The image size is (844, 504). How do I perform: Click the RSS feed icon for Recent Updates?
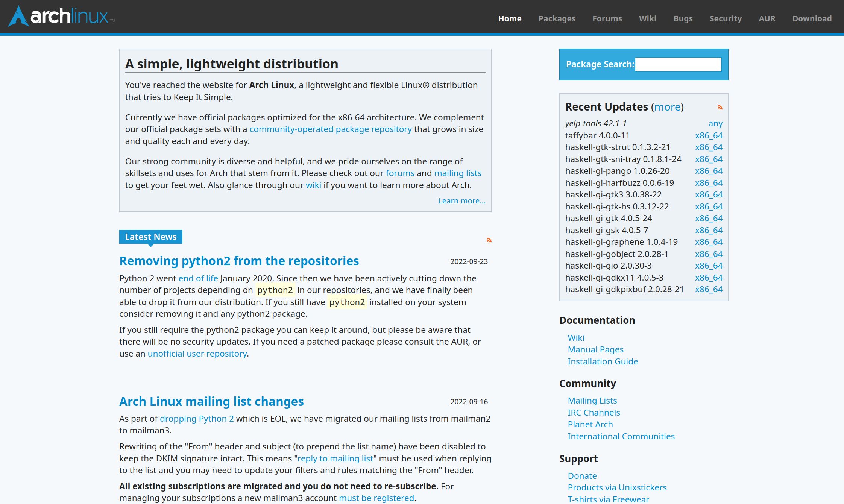[720, 107]
